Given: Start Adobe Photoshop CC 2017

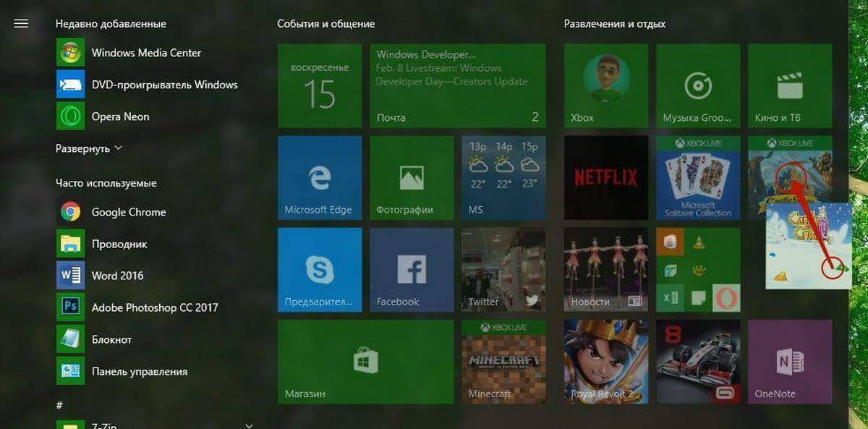Looking at the screenshot, I should click(137, 307).
